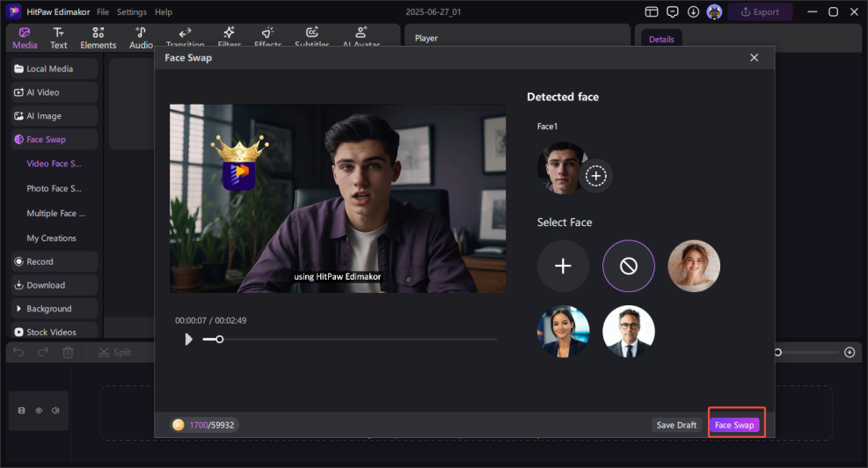Open the Audio tab
The width and height of the screenshot is (868, 468).
[141, 38]
